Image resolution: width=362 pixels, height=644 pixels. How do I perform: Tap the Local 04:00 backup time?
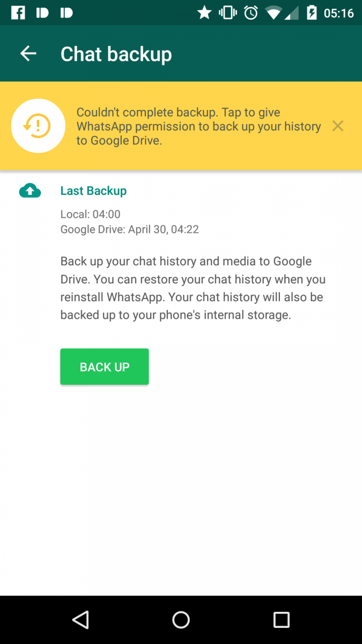[91, 214]
